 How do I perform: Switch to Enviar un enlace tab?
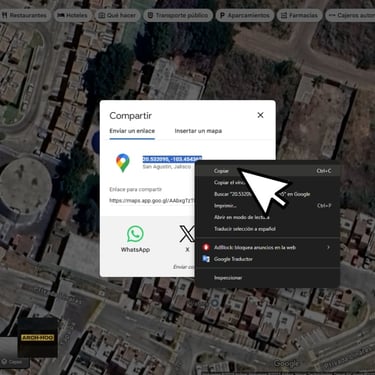pos(132,131)
